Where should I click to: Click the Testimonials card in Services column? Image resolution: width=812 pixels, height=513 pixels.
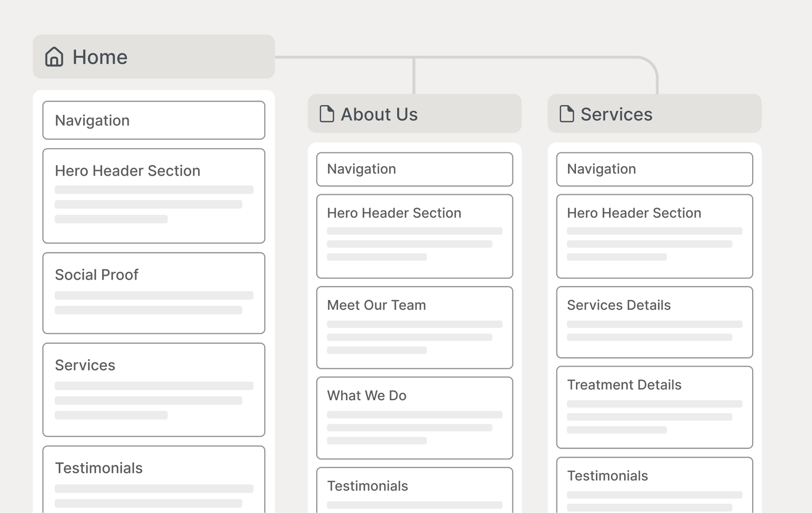point(654,485)
